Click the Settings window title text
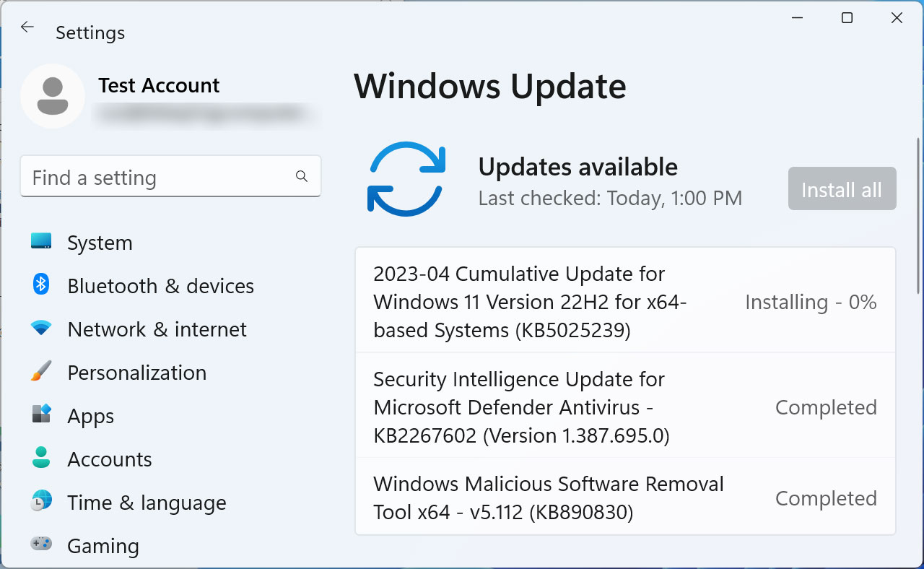Screen dimensions: 924x569 point(90,32)
